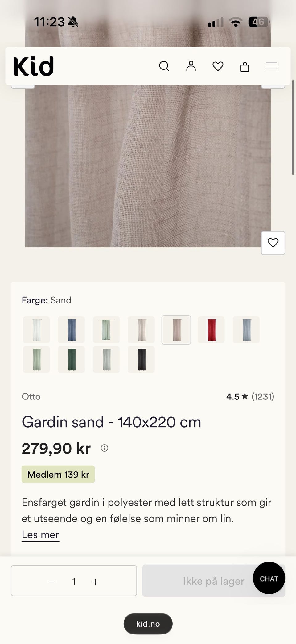Show price info icon next to 279,90 kr
This screenshot has height=644, width=296.
(x=105, y=448)
